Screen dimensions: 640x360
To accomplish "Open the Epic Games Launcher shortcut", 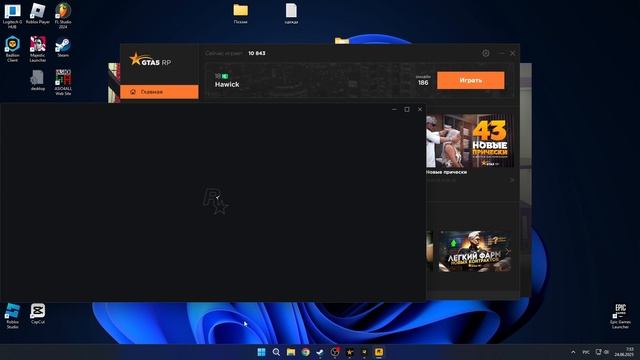I will point(620,316).
